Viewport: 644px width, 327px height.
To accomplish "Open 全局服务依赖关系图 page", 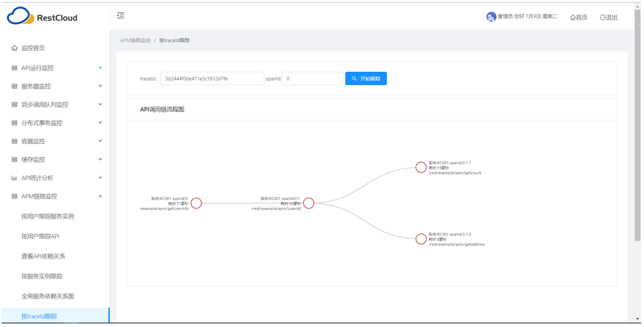I will click(x=48, y=296).
